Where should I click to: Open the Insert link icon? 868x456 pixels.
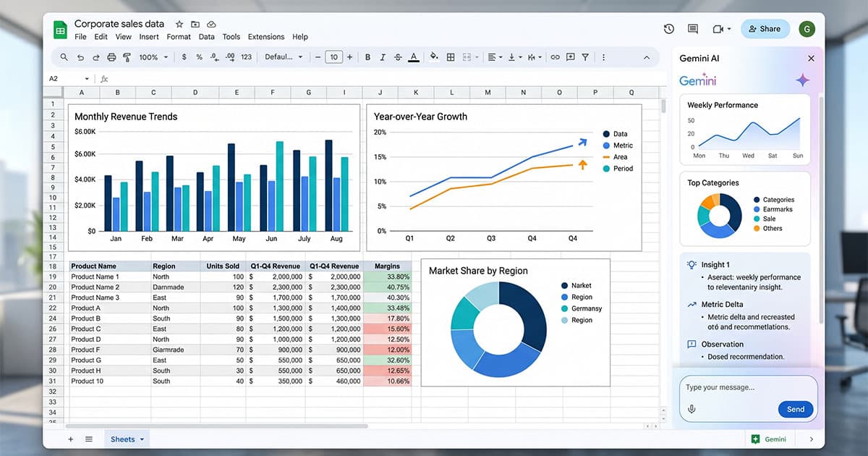click(x=556, y=56)
